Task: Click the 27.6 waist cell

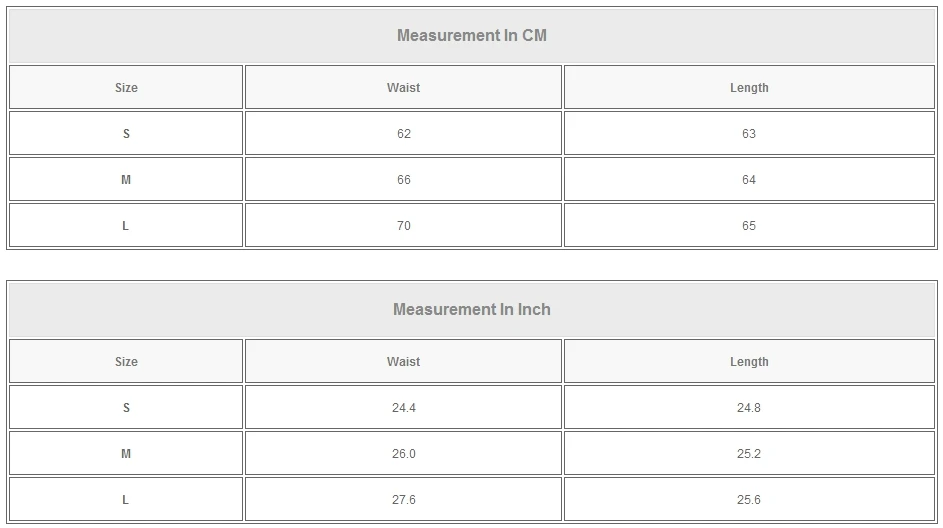Action: 403,500
